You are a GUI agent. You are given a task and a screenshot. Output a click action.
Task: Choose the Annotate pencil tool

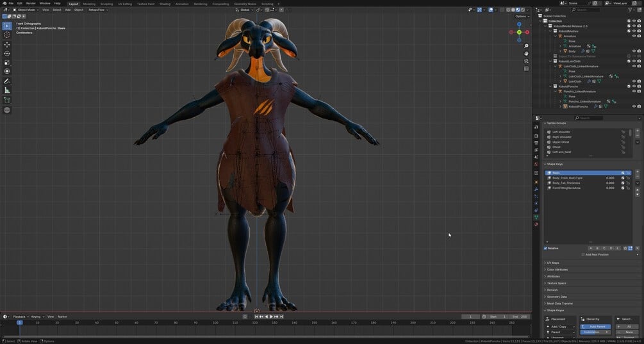click(7, 81)
